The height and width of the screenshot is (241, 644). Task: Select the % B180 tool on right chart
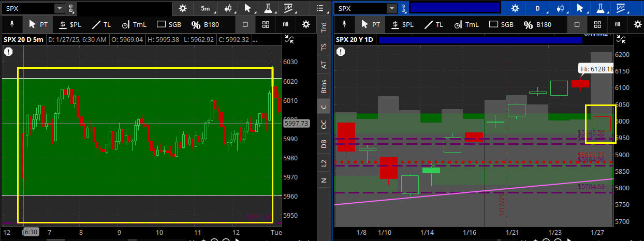pos(537,24)
